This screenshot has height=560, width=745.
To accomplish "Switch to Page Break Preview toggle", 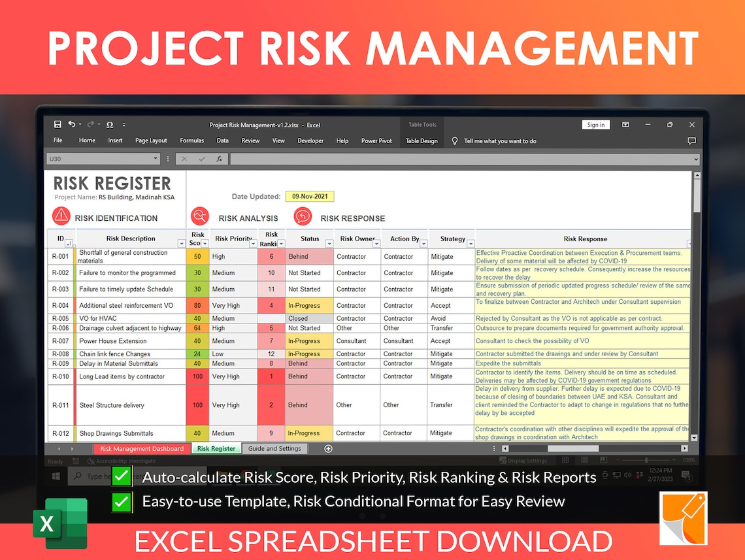I will click(603, 460).
